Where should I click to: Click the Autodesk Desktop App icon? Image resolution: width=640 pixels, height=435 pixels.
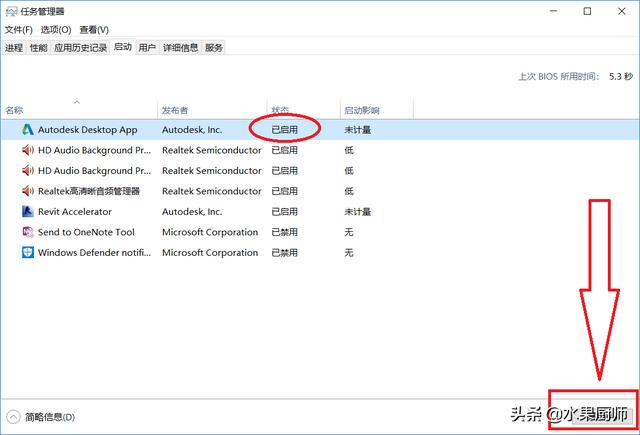(27, 130)
